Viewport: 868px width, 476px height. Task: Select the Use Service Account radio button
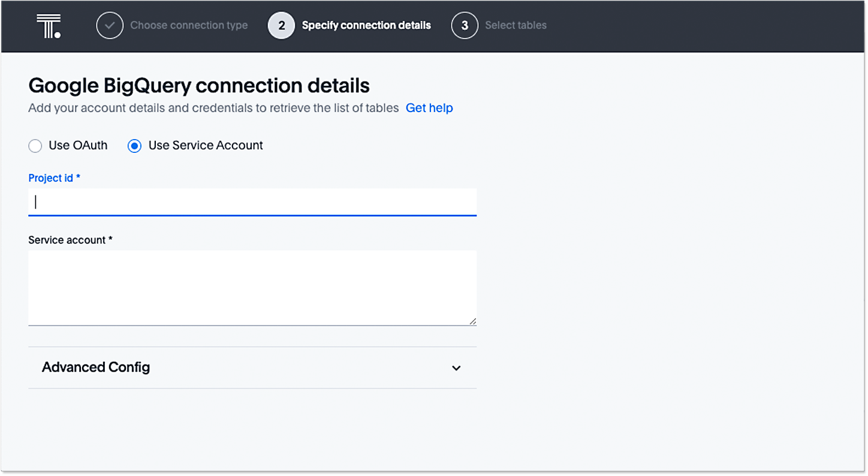point(135,146)
